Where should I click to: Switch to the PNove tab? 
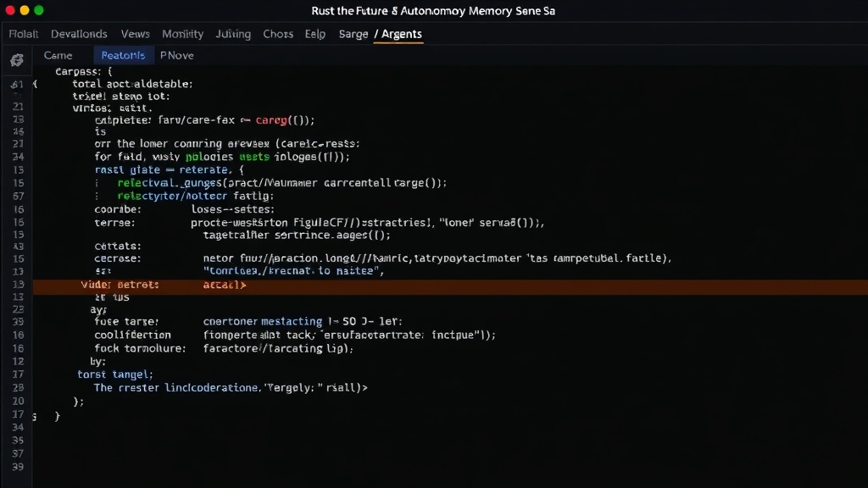point(176,55)
